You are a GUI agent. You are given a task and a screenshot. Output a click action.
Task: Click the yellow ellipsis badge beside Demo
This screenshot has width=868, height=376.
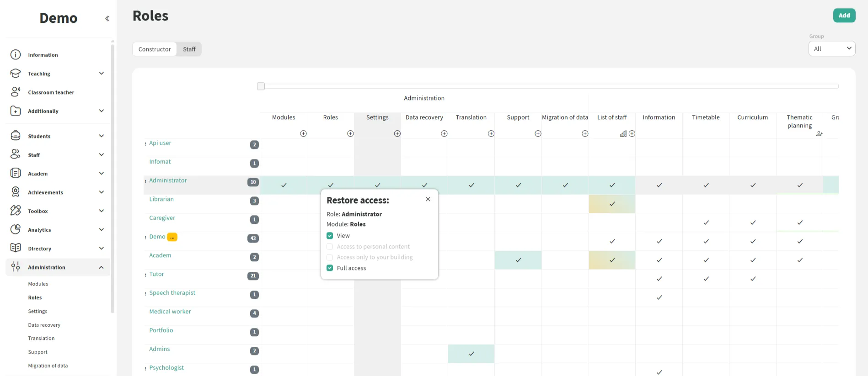(x=172, y=237)
